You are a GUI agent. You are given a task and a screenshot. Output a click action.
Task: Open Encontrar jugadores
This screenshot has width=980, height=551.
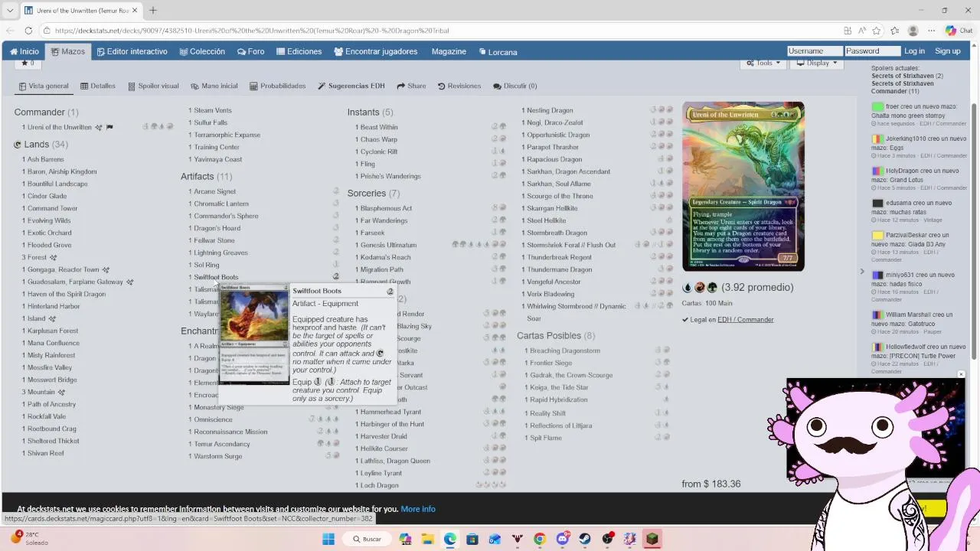pos(376,51)
